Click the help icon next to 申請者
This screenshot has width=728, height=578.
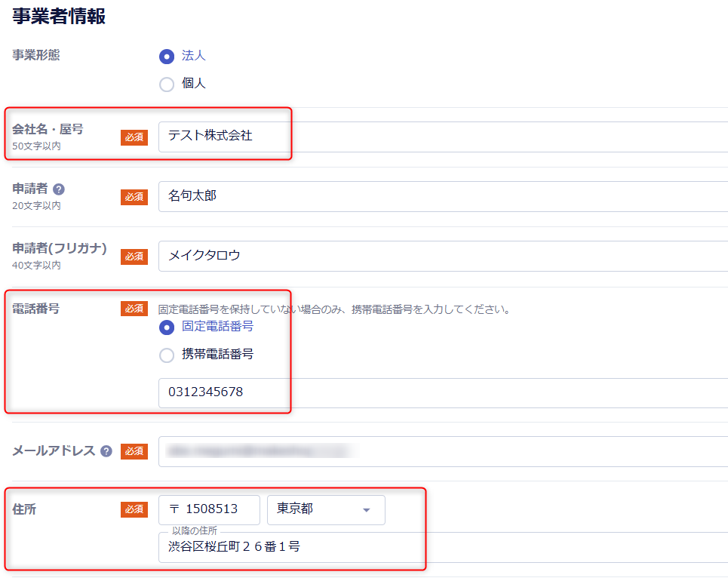pyautogui.click(x=59, y=189)
